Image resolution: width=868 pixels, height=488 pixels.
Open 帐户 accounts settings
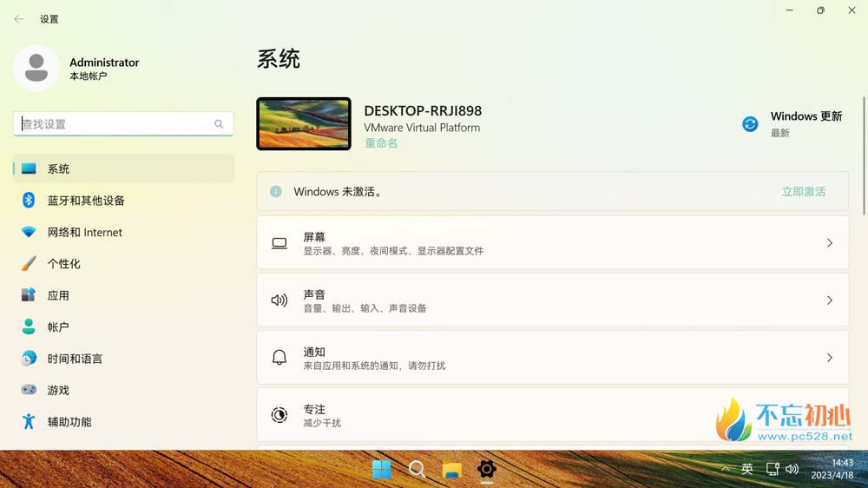[58, 327]
